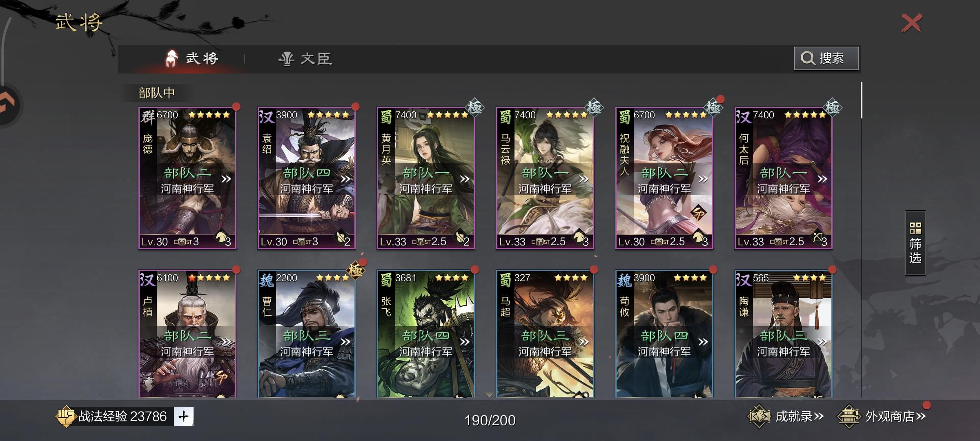Open the 成就录 link

tap(799, 416)
